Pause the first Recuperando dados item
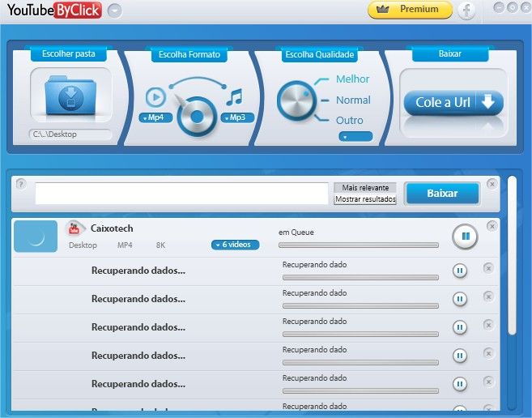 tap(460, 271)
